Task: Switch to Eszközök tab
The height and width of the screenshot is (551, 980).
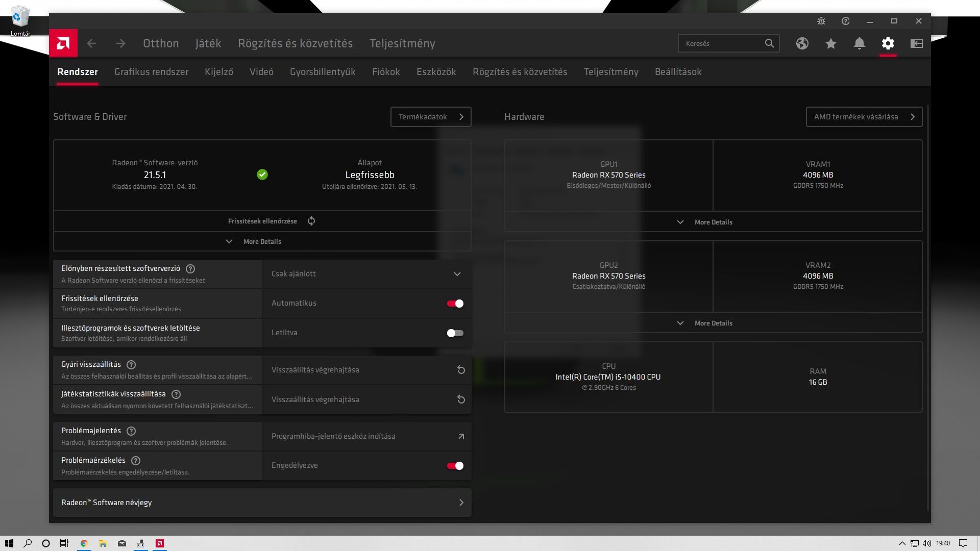Action: [x=436, y=72]
